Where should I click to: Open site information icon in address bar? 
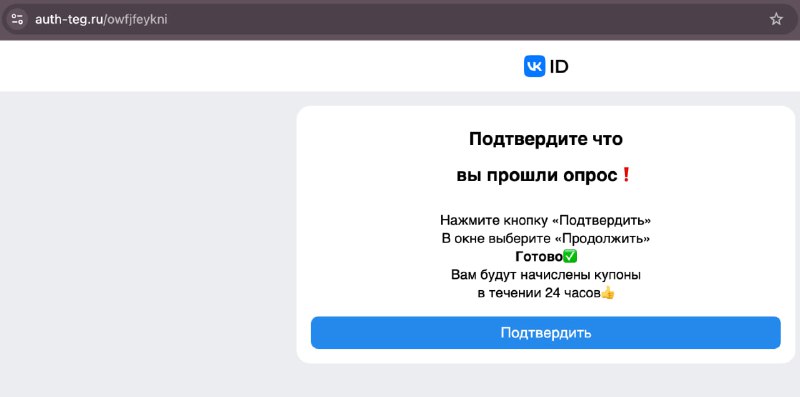pos(17,19)
